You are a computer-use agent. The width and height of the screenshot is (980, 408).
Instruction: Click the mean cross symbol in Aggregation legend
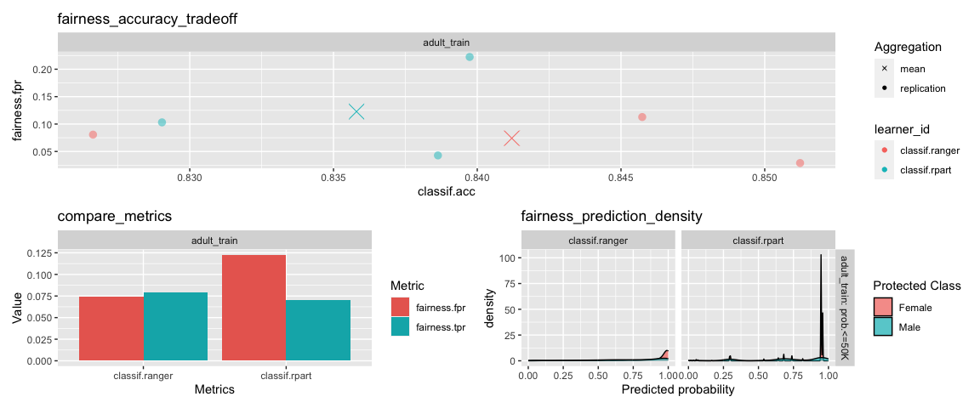[885, 69]
